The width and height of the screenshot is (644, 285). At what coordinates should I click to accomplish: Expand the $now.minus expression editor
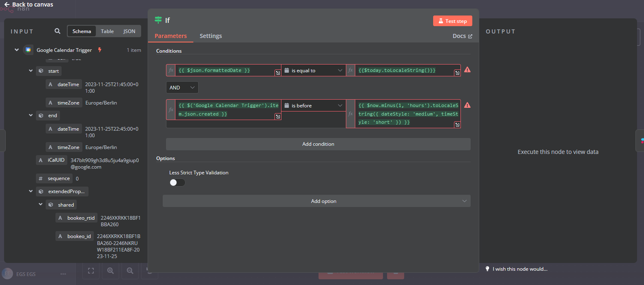457,125
